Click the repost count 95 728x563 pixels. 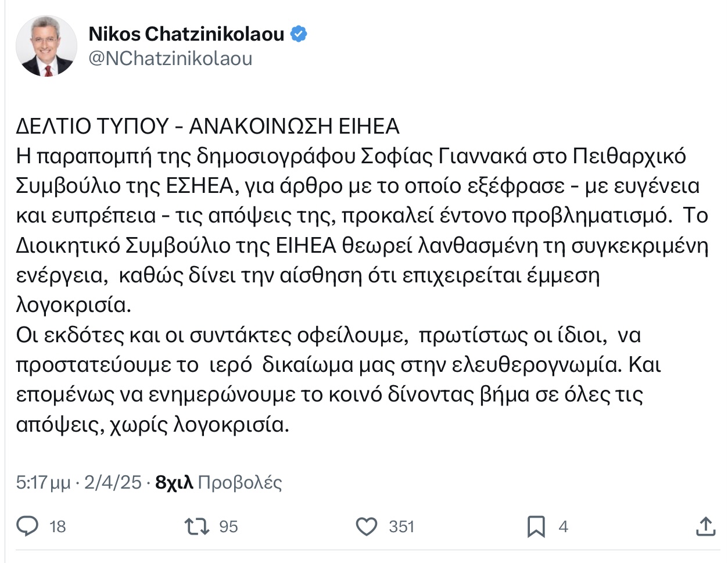(228, 527)
